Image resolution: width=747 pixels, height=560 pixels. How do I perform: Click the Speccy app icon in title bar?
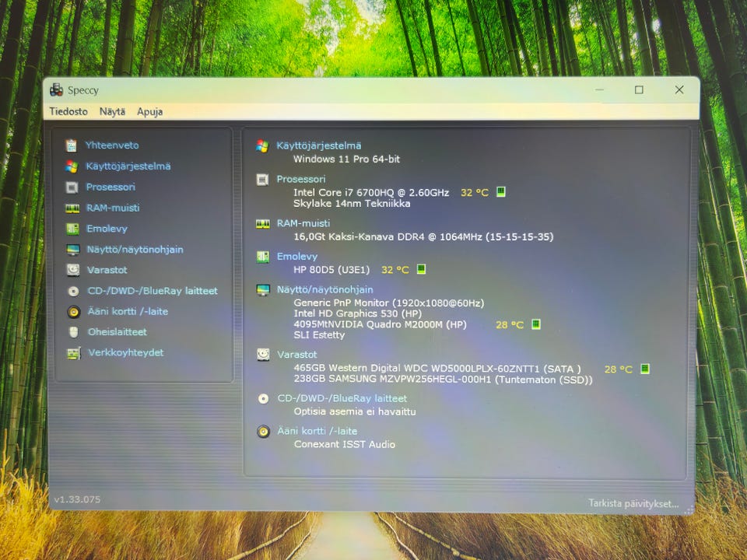click(x=56, y=89)
